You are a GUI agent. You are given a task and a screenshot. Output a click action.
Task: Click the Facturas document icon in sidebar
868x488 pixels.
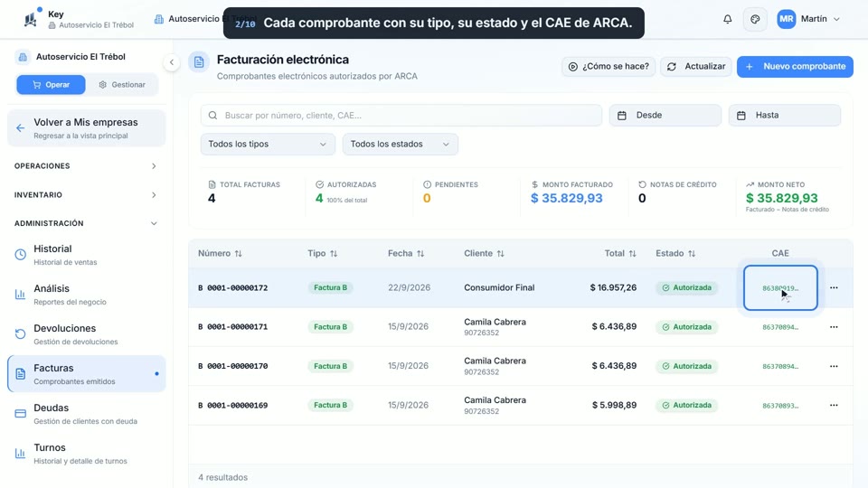pos(21,374)
